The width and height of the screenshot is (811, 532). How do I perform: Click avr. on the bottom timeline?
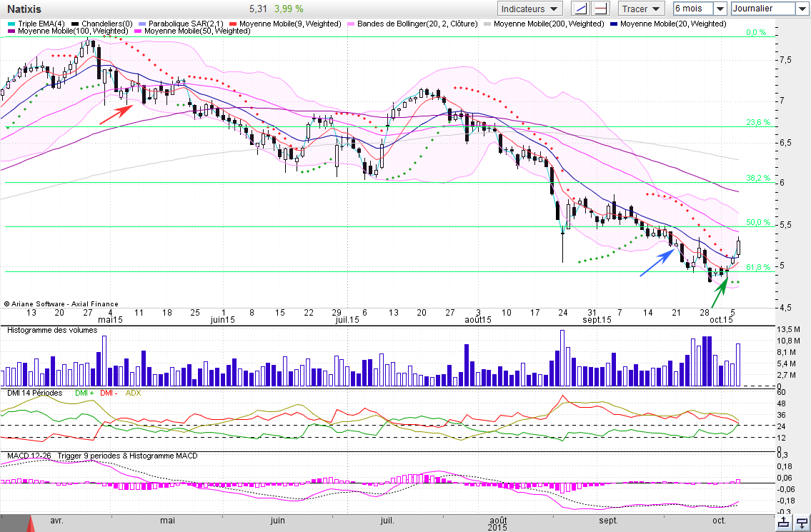tap(57, 520)
